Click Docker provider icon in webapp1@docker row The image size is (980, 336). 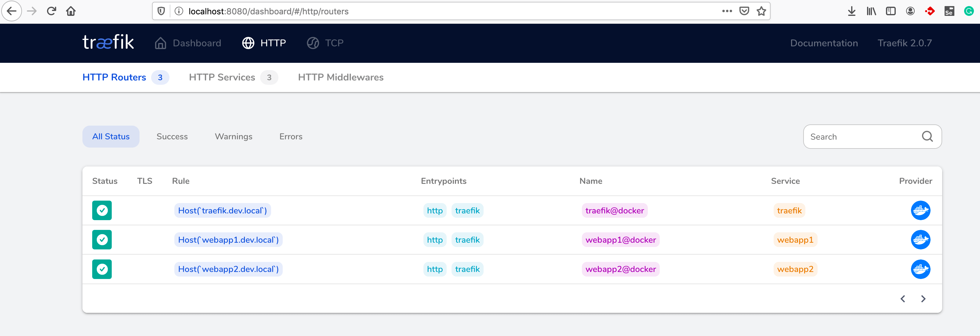[x=921, y=239]
